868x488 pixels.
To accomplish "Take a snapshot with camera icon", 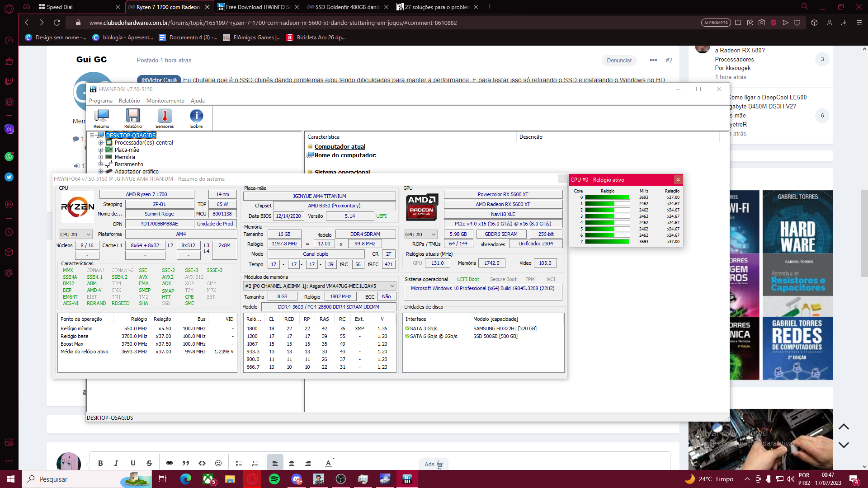I will pos(762,23).
